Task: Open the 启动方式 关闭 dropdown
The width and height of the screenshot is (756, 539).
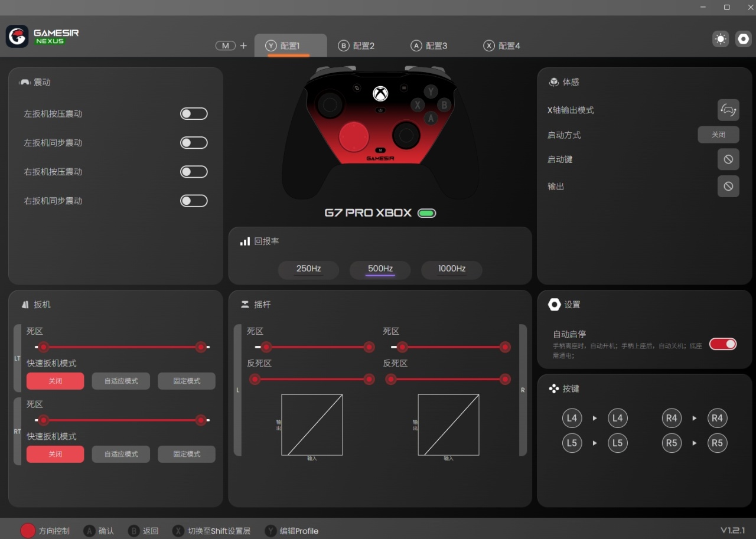Action: pos(718,135)
